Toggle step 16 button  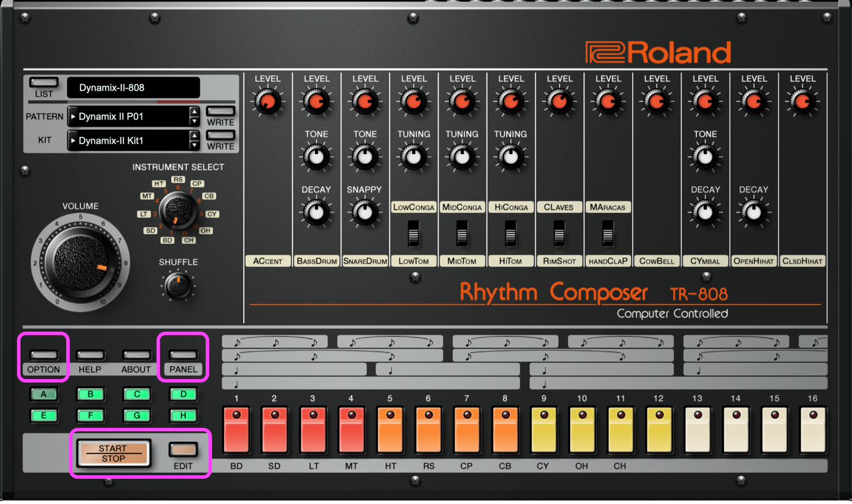pyautogui.click(x=813, y=430)
